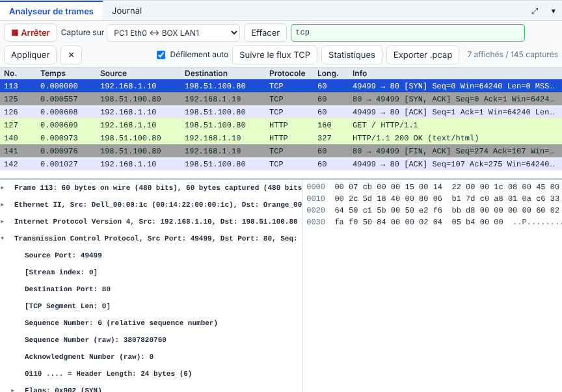This screenshot has height=392, width=562.
Task: Select packet 113 SYN row
Action: 281,86
